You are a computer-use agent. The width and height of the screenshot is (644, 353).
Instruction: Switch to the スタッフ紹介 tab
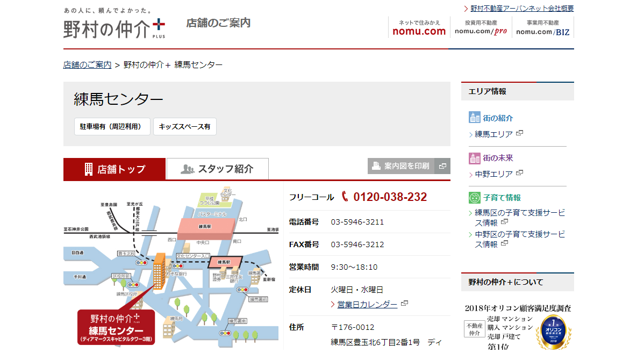tap(218, 169)
